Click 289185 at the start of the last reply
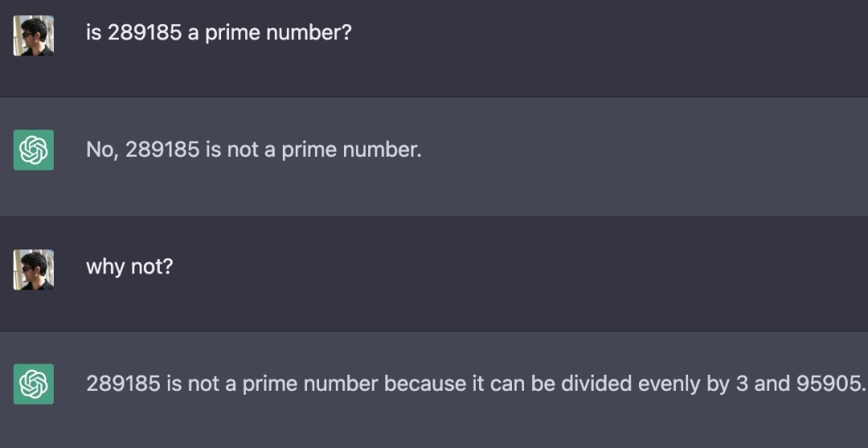The image size is (868, 448). 123,384
